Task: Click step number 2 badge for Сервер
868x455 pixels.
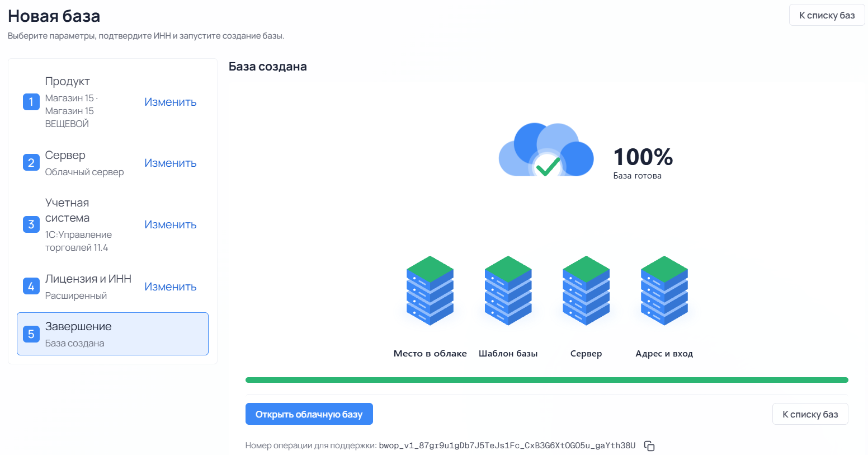Action: coord(31,163)
